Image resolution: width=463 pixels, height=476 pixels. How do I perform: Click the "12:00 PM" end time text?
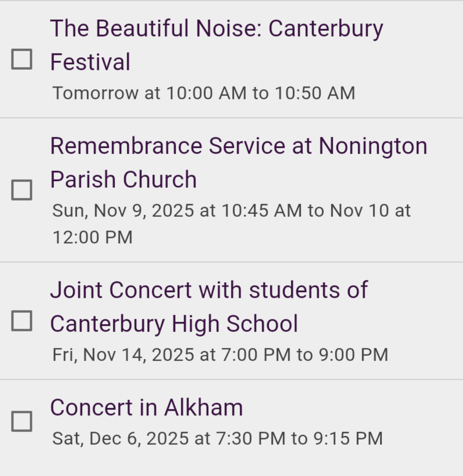point(92,238)
